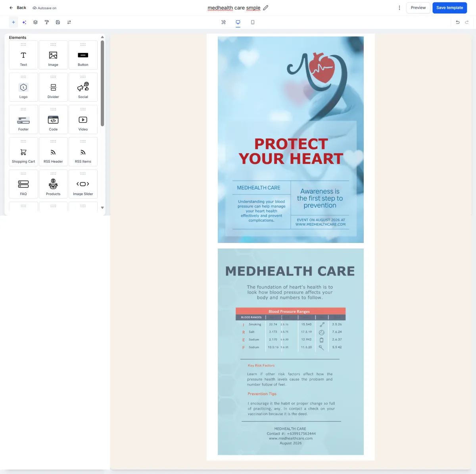Click the save disk icon in toolbar
Image resolution: width=476 pixels, height=474 pixels.
[x=58, y=22]
